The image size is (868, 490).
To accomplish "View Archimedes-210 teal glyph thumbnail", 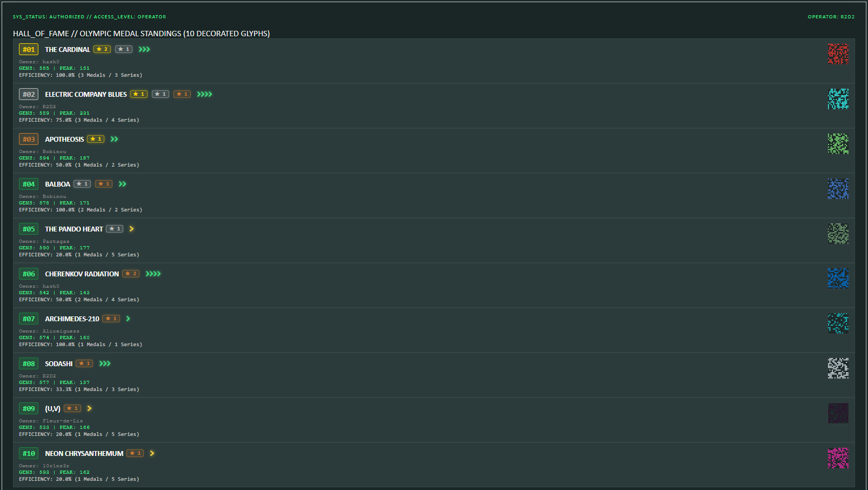I will point(838,323).
